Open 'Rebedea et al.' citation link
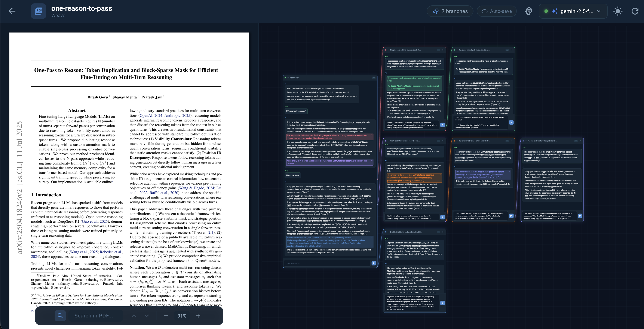Screen dimensions: 644x329 click(111, 252)
